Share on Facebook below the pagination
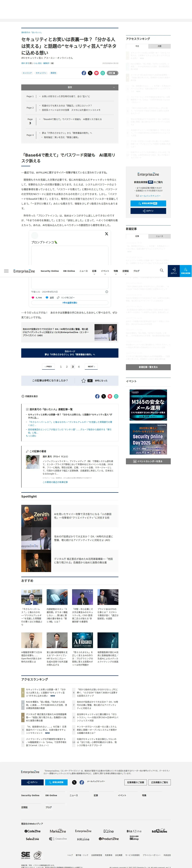 point(97,396)
